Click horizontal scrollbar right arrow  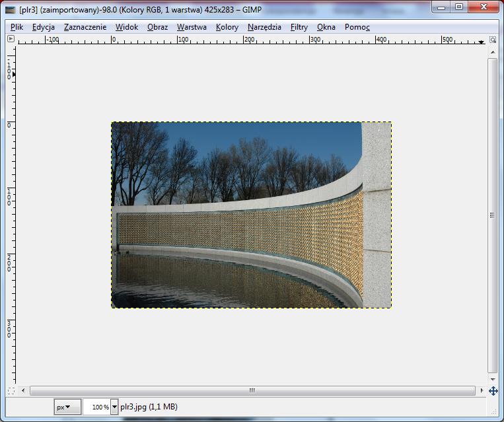coord(482,391)
